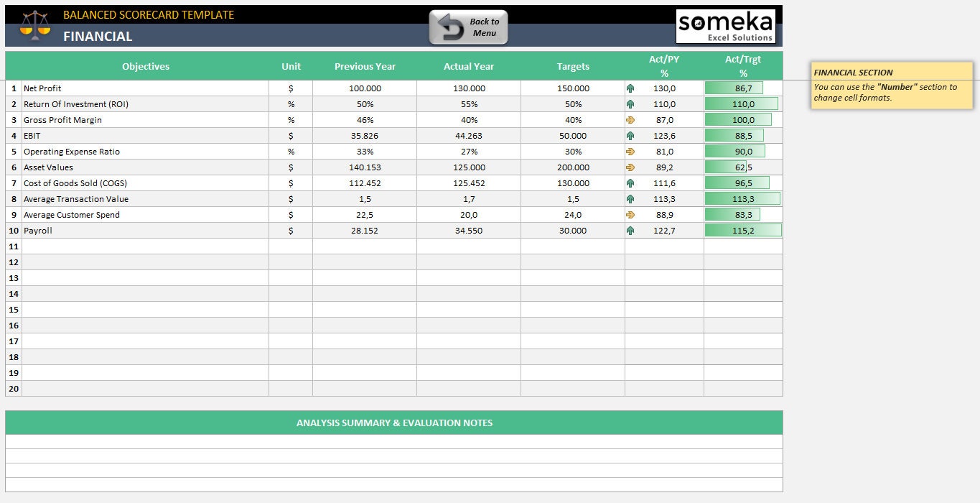Select the 113,3 progress bar for Average Transaction Value

[x=742, y=198]
